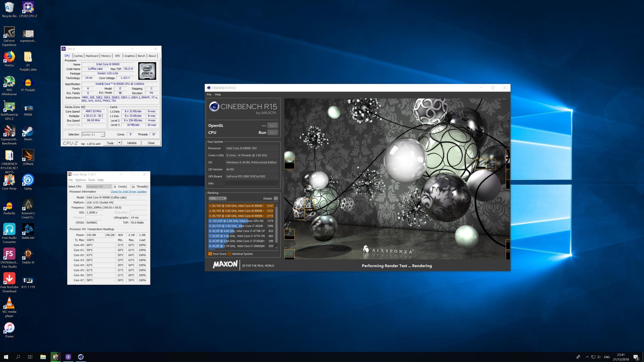Select ranking entry with score 2141
The image size is (644, 362).
[241, 206]
